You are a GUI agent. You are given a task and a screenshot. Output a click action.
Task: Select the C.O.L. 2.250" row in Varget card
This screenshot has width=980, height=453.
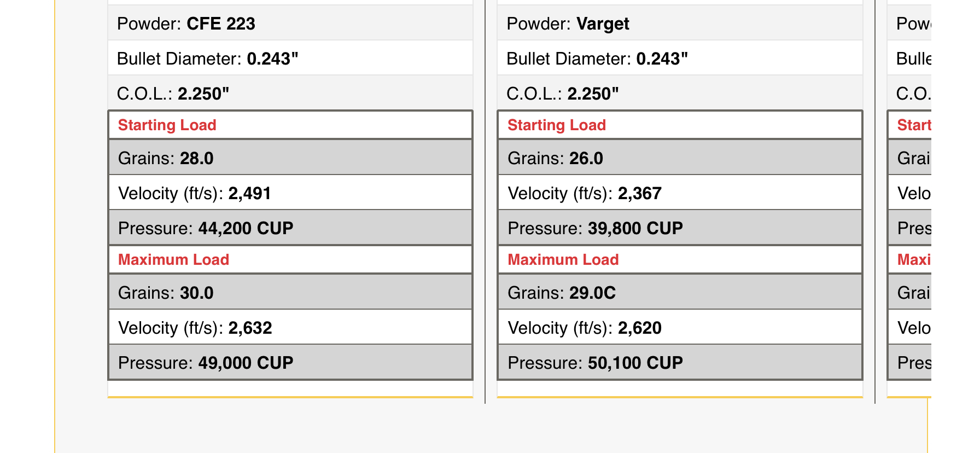click(680, 93)
